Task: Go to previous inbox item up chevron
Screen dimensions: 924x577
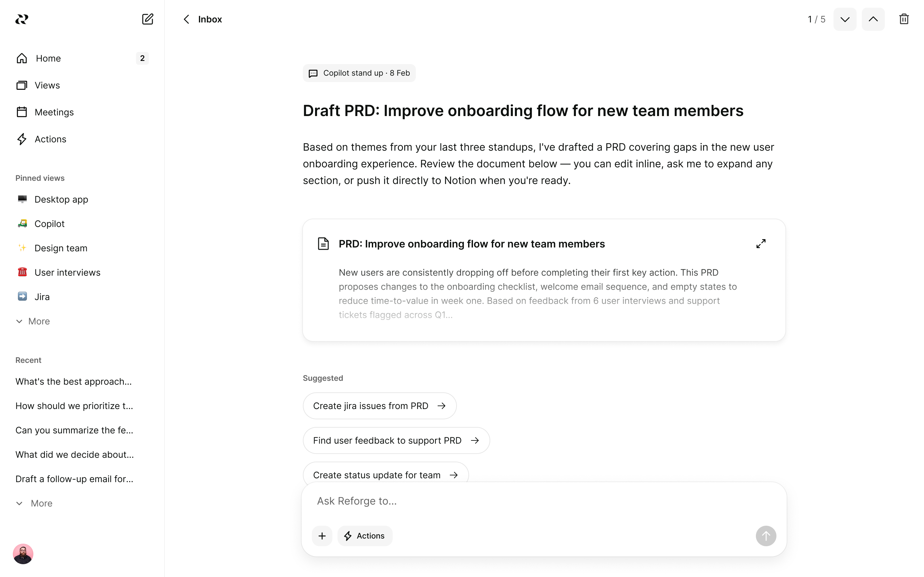Action: coord(873,19)
